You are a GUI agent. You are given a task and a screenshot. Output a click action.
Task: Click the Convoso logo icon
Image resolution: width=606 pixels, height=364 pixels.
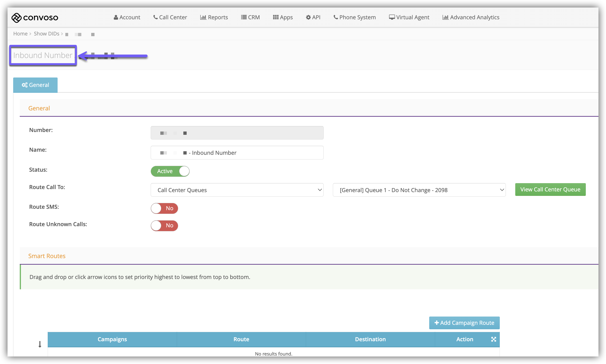pyautogui.click(x=16, y=18)
